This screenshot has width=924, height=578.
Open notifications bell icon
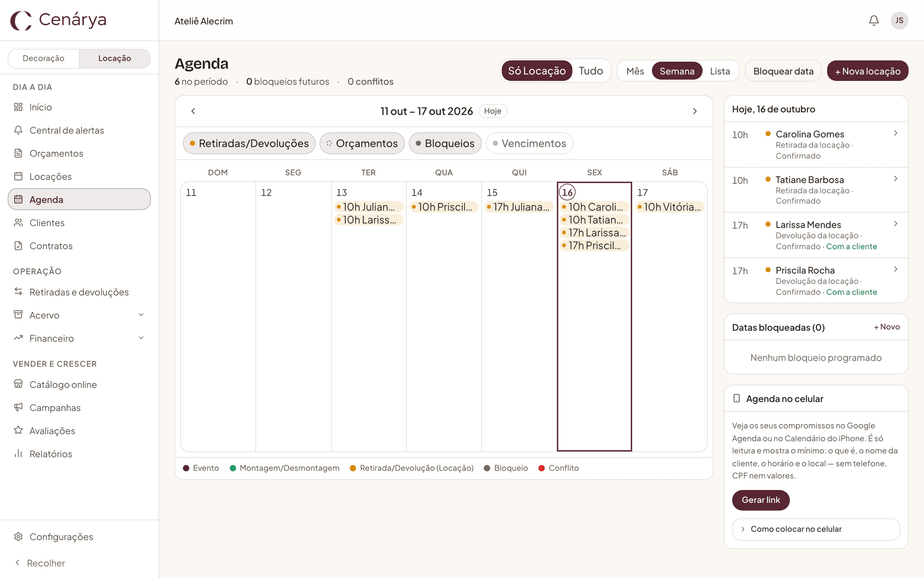[873, 20]
